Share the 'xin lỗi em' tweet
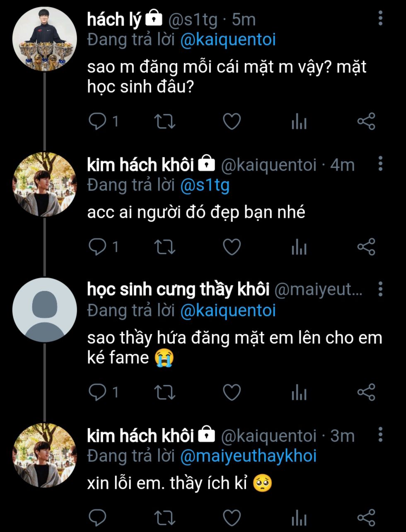Viewport: 406px width, 532px height. tap(366, 517)
